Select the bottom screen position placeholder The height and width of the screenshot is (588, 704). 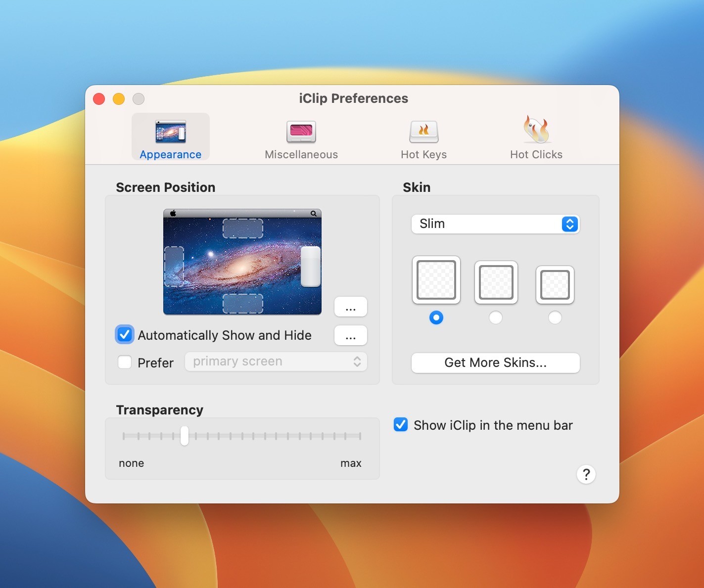[x=243, y=304]
